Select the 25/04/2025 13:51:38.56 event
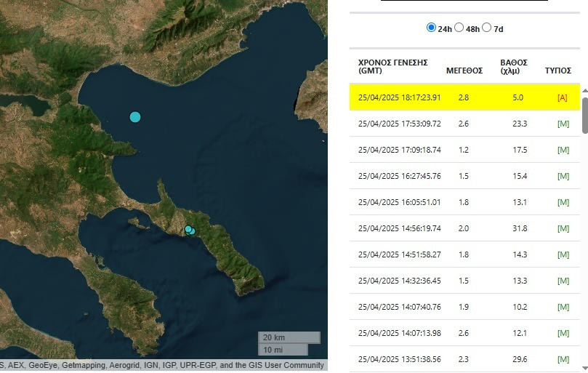The height and width of the screenshot is (373, 588). tap(464, 359)
